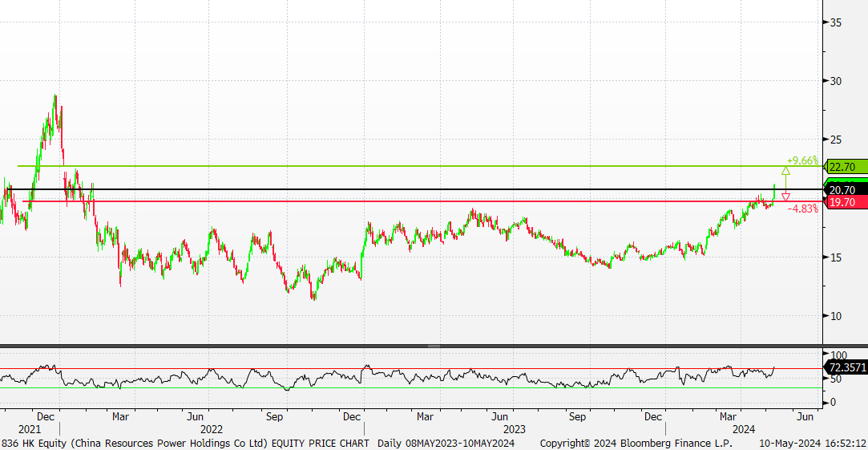Viewport: 868px width, 450px height.
Task: Click the 30 price axis label
Action: pyautogui.click(x=836, y=81)
